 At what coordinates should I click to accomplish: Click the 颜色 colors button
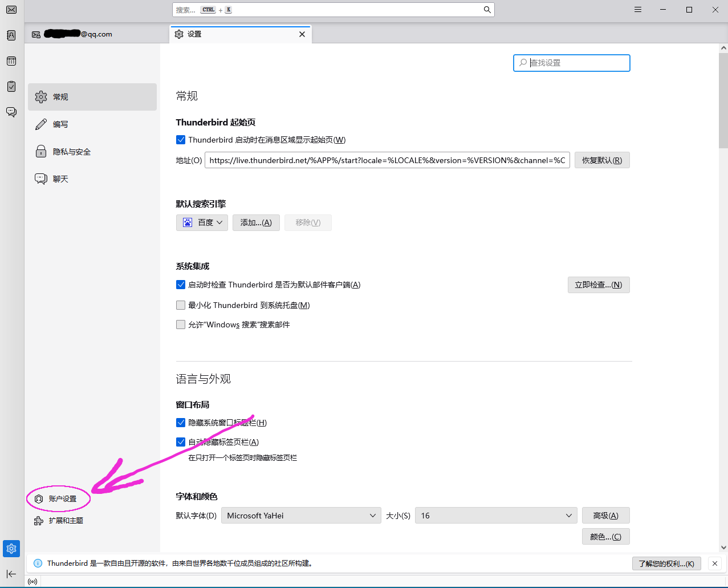[605, 537]
